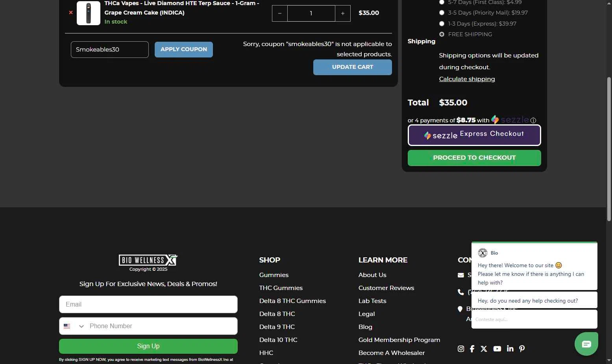Open the About Us link
The width and height of the screenshot is (612, 364).
pyautogui.click(x=372, y=275)
